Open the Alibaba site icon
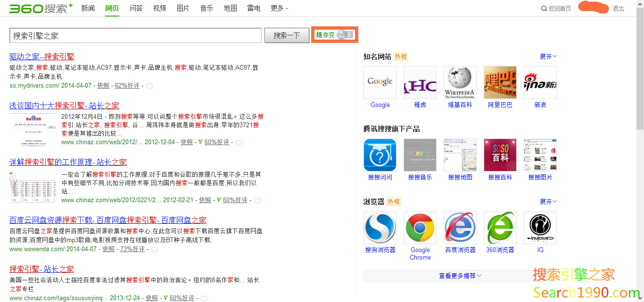Screen dimensions: 644x302 (x=500, y=82)
